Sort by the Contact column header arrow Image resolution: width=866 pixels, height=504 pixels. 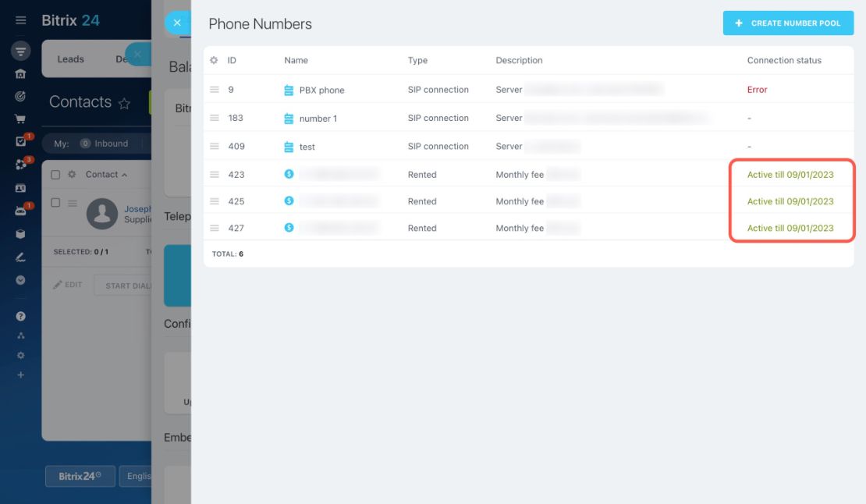point(125,175)
